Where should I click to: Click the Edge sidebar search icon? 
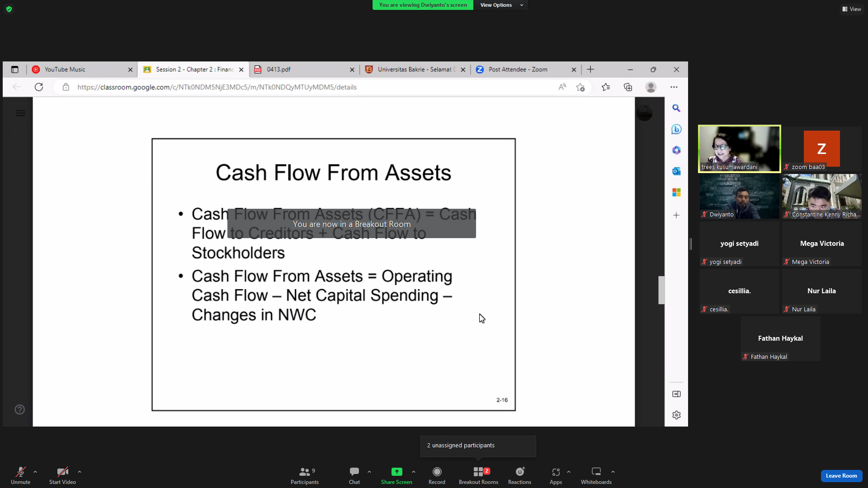point(676,108)
